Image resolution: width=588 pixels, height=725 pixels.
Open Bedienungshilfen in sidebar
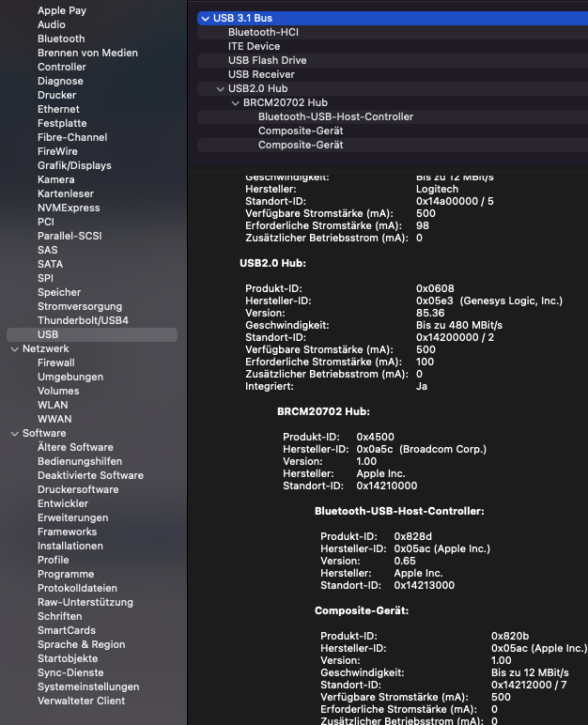click(x=80, y=462)
